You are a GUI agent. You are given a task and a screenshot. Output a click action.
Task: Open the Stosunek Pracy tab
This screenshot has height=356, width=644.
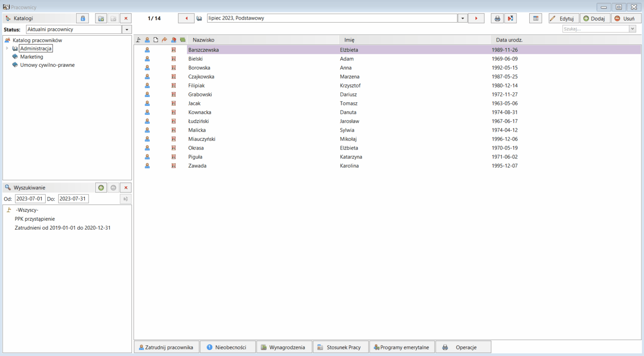click(x=341, y=347)
